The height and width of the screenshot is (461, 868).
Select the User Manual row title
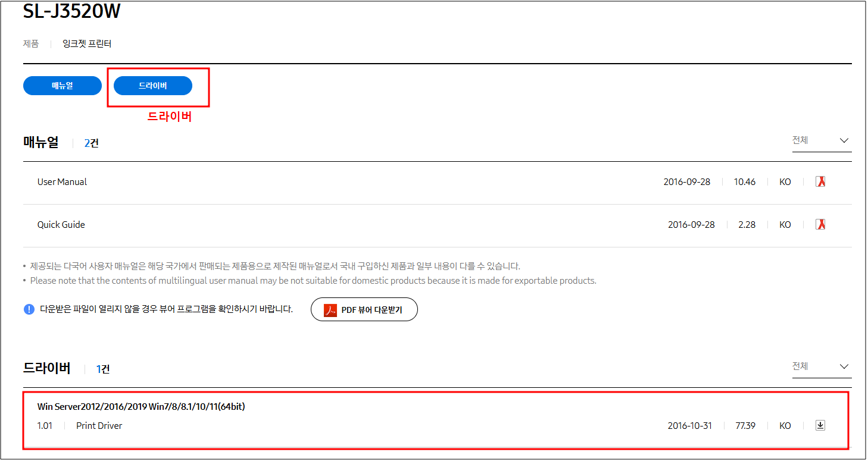pyautogui.click(x=62, y=182)
